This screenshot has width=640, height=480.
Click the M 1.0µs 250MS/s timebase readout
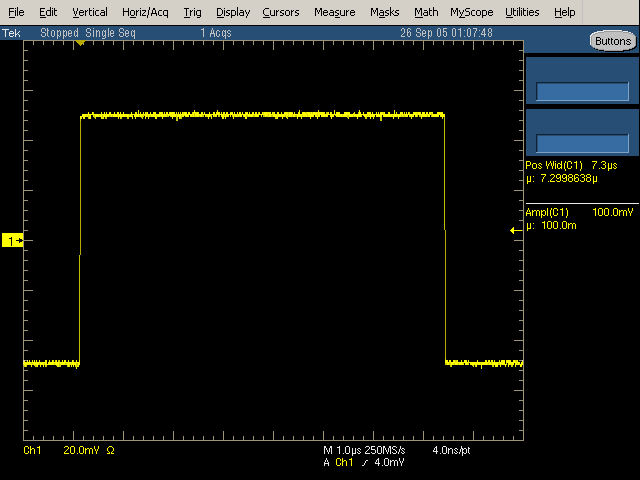click(x=364, y=451)
